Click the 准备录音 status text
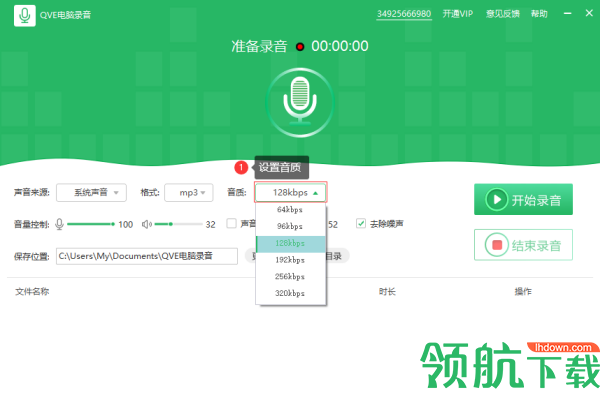The height and width of the screenshot is (395, 600). pos(259,46)
